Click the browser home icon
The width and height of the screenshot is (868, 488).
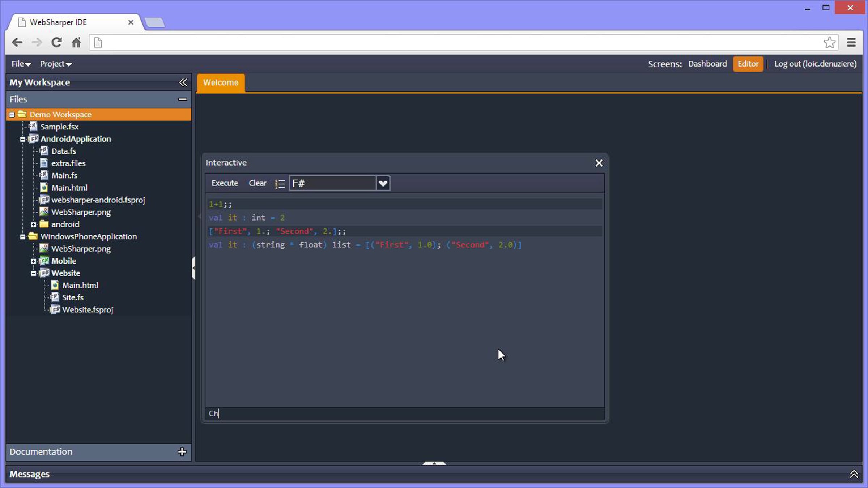click(x=76, y=42)
